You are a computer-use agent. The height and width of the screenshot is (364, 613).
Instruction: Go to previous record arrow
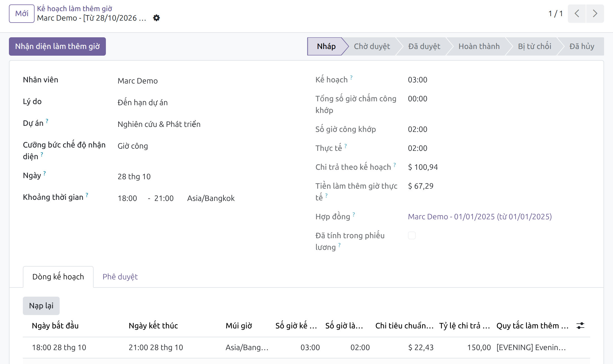click(x=577, y=13)
